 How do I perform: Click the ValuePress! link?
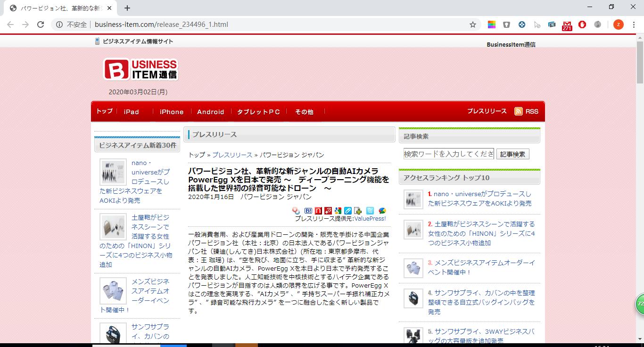pyautogui.click(x=370, y=218)
